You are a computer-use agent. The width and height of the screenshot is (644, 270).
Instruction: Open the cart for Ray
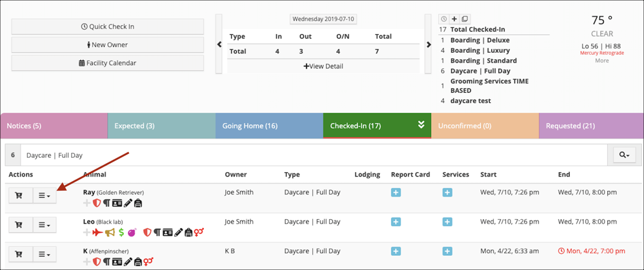[21, 196]
